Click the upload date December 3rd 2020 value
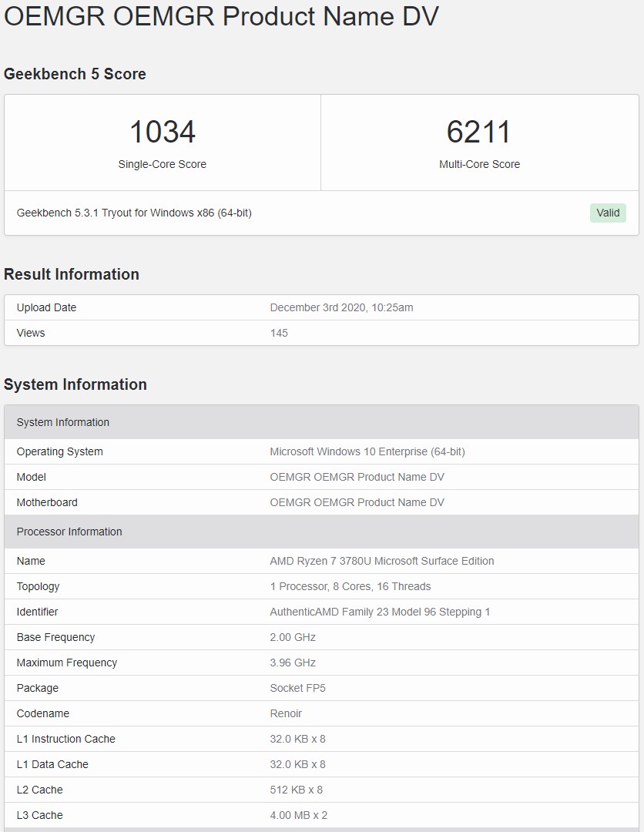The height and width of the screenshot is (832, 644). click(x=341, y=307)
